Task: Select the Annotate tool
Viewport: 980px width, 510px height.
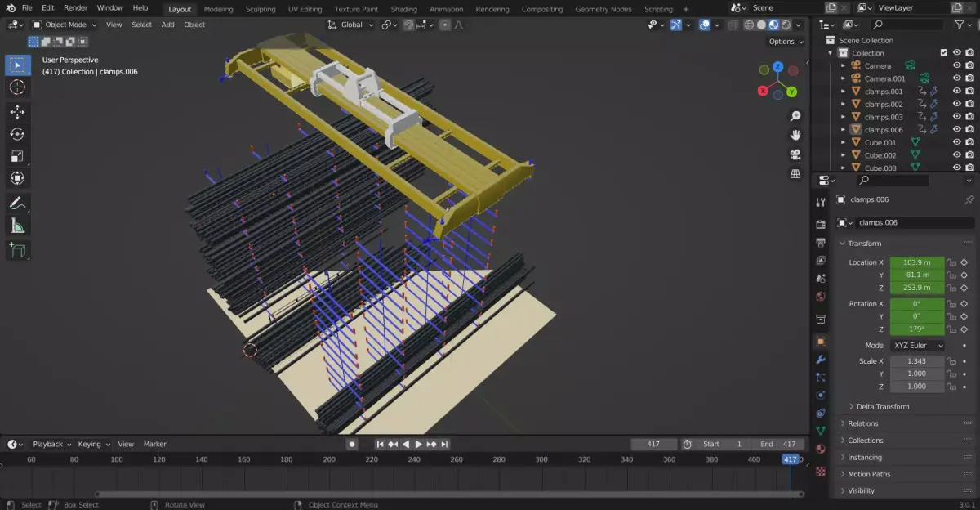Action: [x=17, y=204]
